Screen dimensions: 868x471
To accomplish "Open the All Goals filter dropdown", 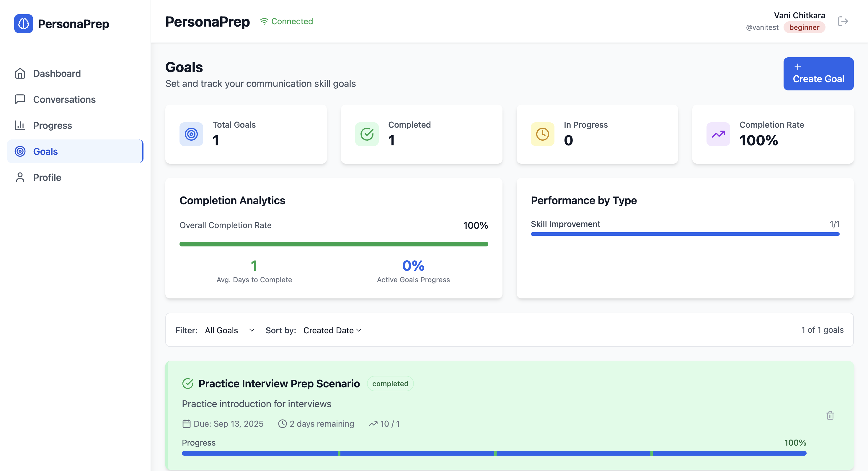I will [x=229, y=330].
